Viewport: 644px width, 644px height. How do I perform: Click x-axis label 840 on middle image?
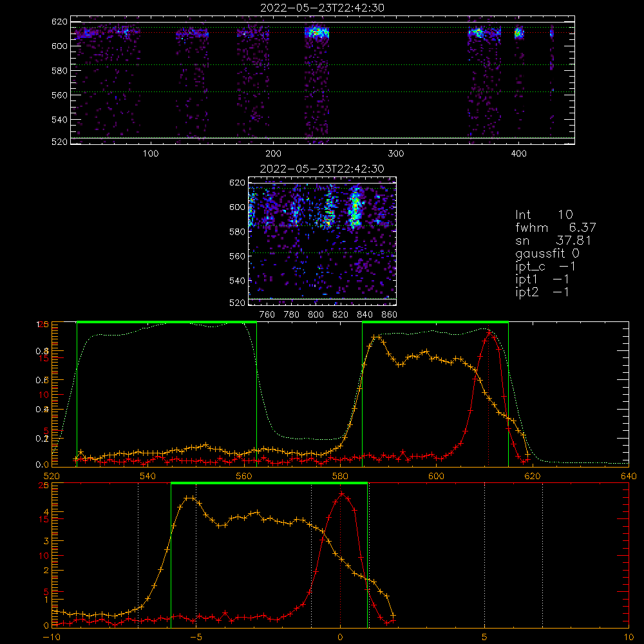pyautogui.click(x=365, y=315)
